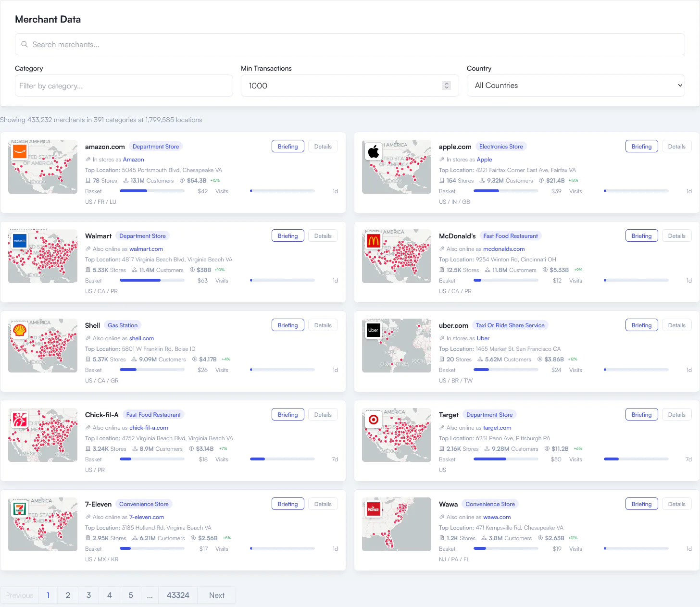Go to page 3 of results
The image size is (700, 607).
[x=88, y=595]
